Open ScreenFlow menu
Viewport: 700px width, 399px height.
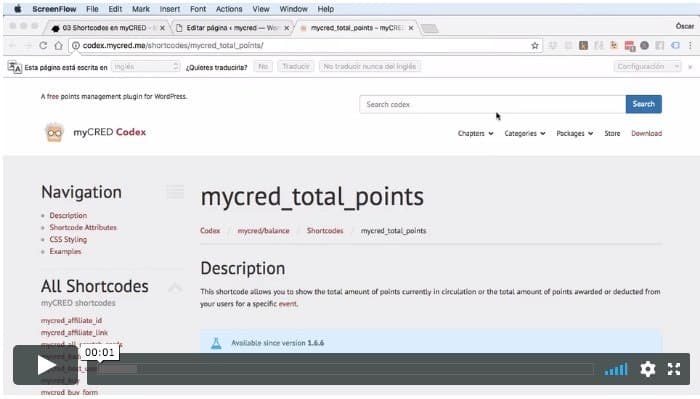(x=54, y=9)
